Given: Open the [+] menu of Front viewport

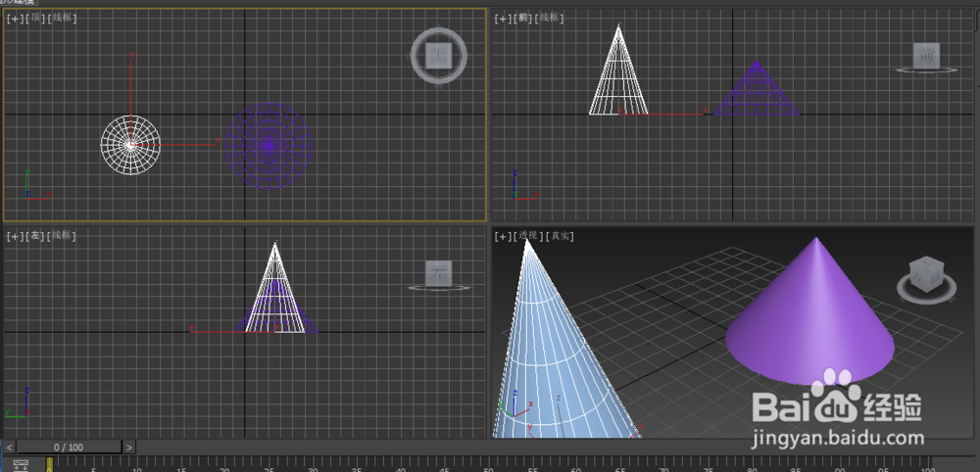Looking at the screenshot, I should pos(503,19).
